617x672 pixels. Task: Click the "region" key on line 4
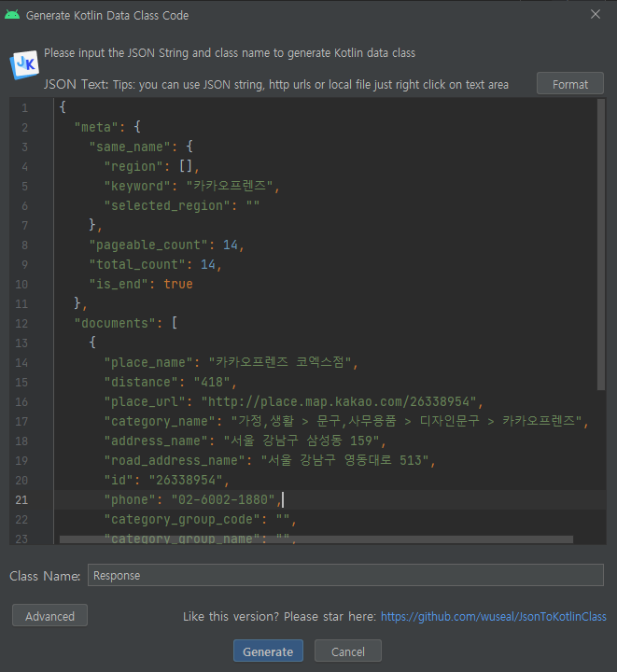pos(133,166)
